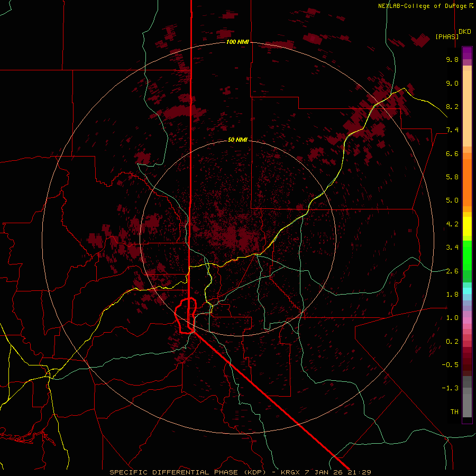Click the thick red warning polygon near map center

click(186, 316)
